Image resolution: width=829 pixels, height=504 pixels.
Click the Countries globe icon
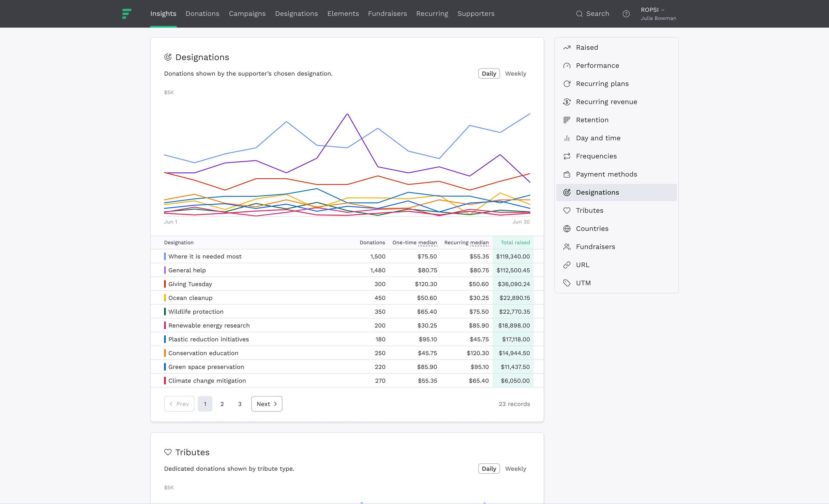567,229
